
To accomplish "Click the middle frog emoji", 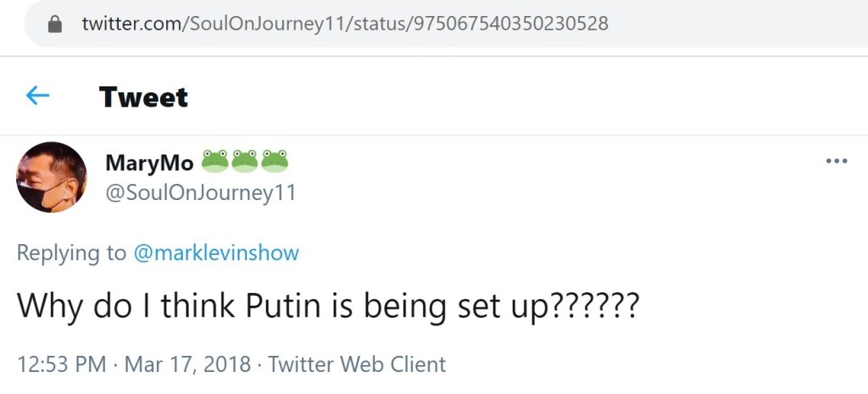I will (245, 160).
